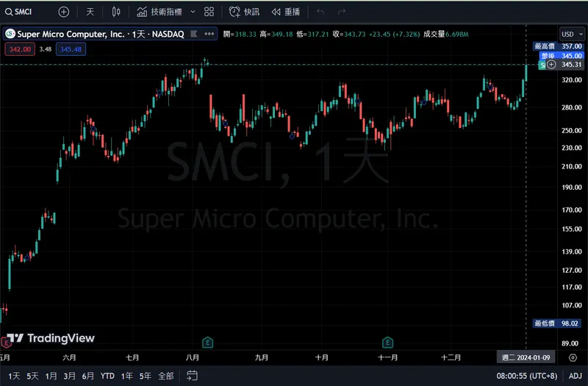Open the November earnings E marker
This screenshot has width=588, height=386.
click(388, 343)
